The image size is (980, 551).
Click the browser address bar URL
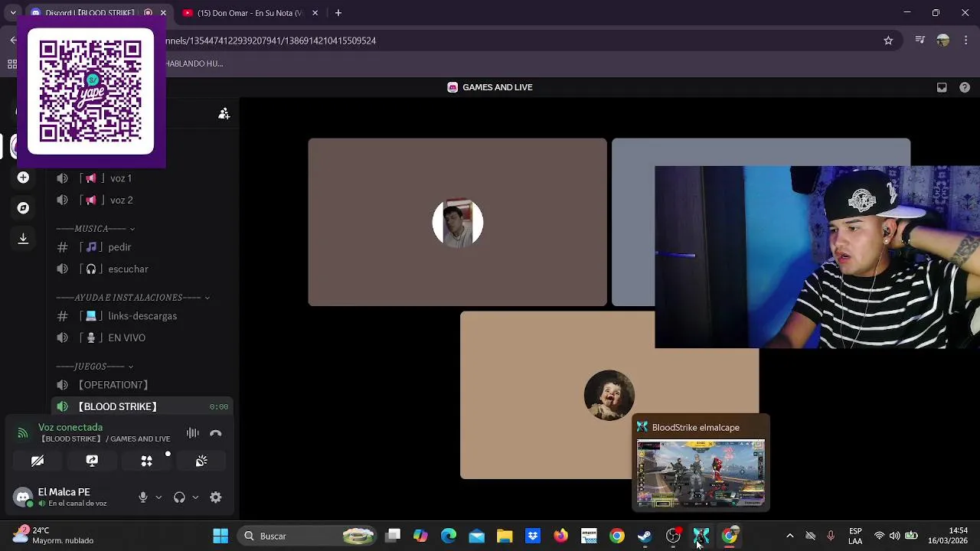point(270,41)
